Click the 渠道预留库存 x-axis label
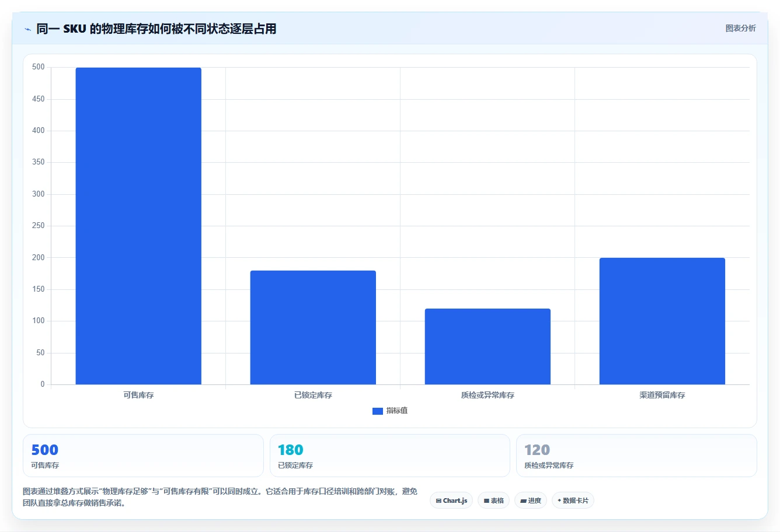The height and width of the screenshot is (532, 780). (x=662, y=395)
